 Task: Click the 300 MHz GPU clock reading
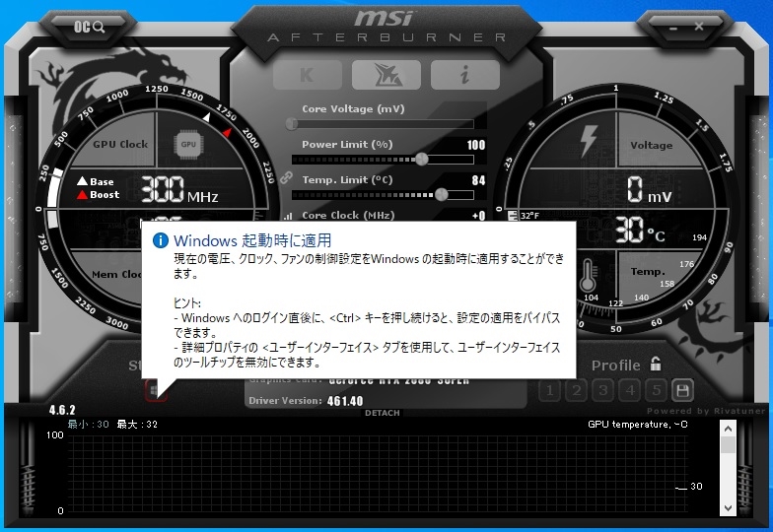pos(179,189)
